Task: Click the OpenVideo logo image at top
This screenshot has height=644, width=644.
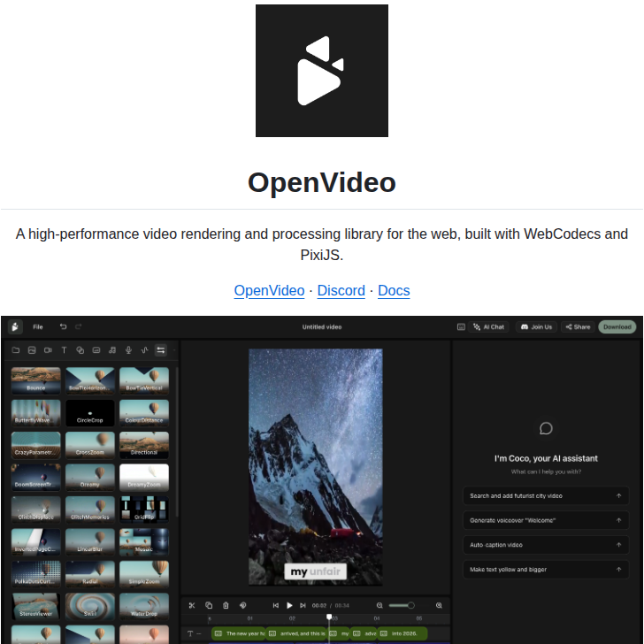Action: click(322, 71)
